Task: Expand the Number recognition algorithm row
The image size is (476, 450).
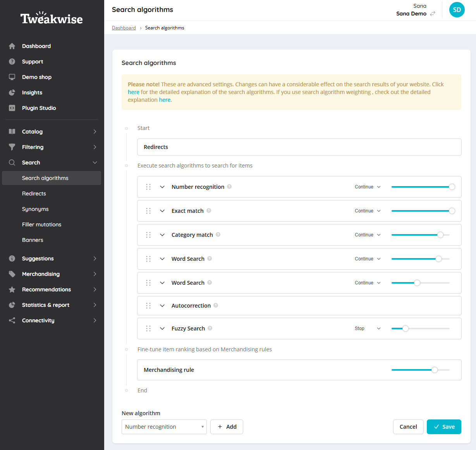Action: [x=162, y=187]
